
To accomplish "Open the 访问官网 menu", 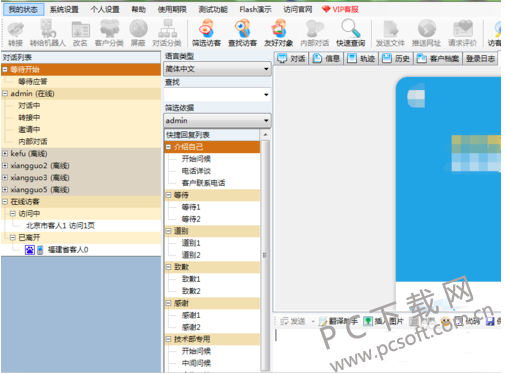I will (298, 9).
